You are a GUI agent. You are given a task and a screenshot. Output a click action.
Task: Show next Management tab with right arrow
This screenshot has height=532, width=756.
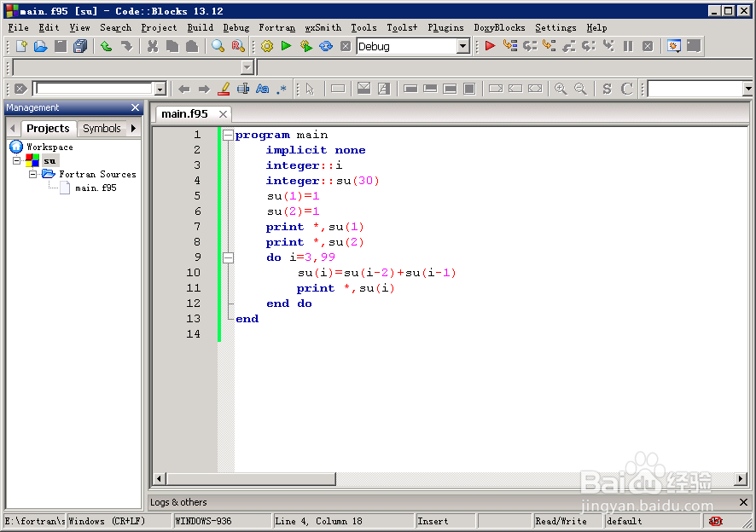click(134, 128)
